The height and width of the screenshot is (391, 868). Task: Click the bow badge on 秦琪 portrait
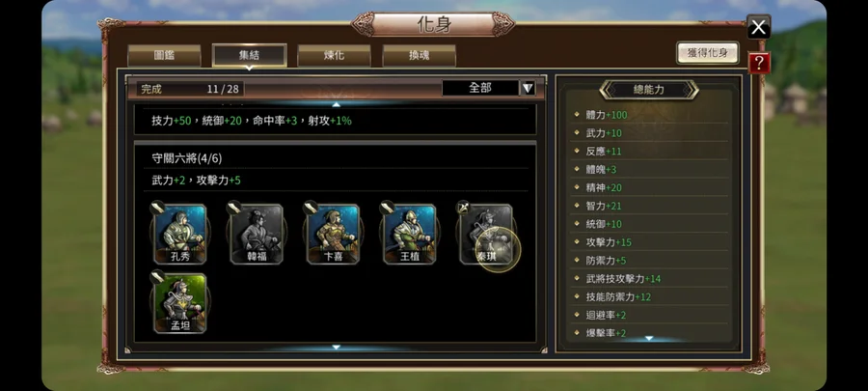[x=463, y=208]
